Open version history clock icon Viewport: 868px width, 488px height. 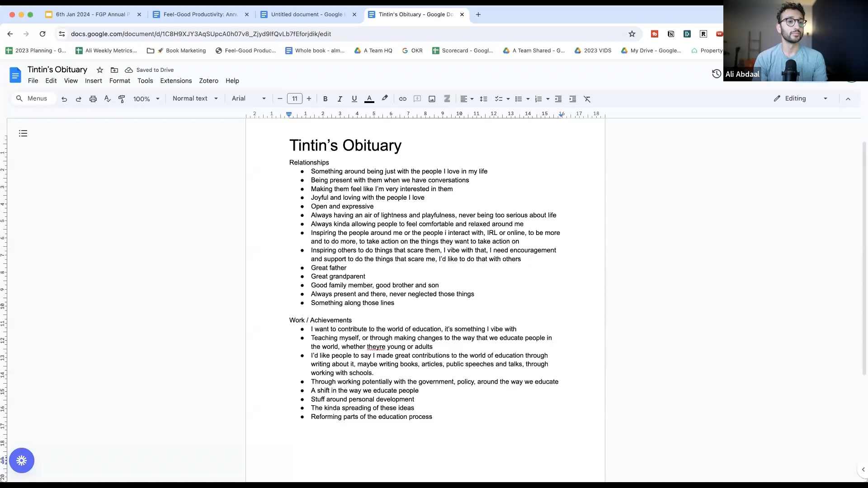tap(716, 74)
